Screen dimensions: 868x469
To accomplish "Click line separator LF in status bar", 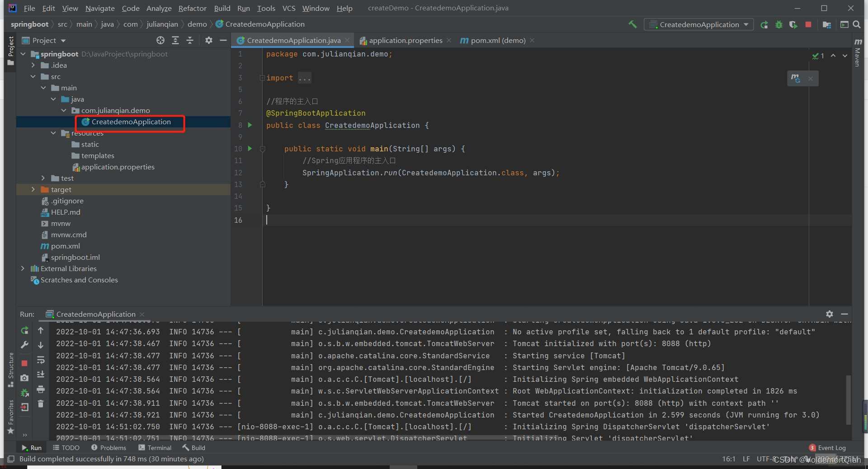I will tap(746, 459).
